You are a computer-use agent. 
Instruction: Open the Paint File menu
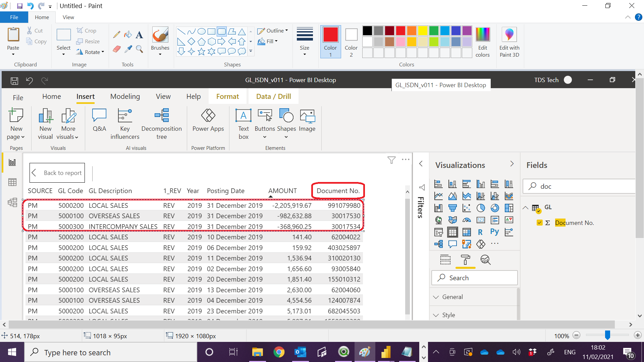[x=14, y=17]
